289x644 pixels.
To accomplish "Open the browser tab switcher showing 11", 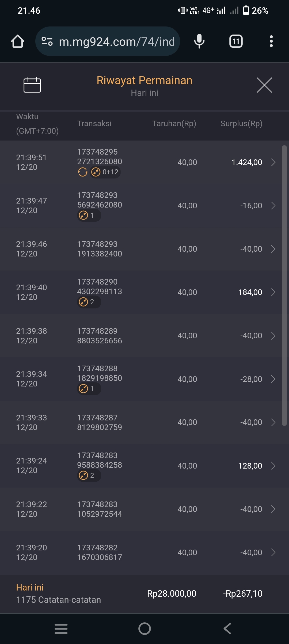I will coord(236,41).
